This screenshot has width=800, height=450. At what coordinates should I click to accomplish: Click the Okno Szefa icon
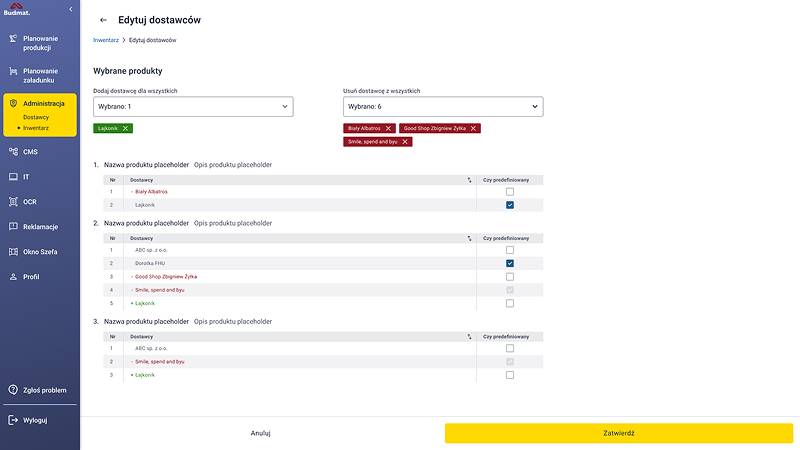13,252
